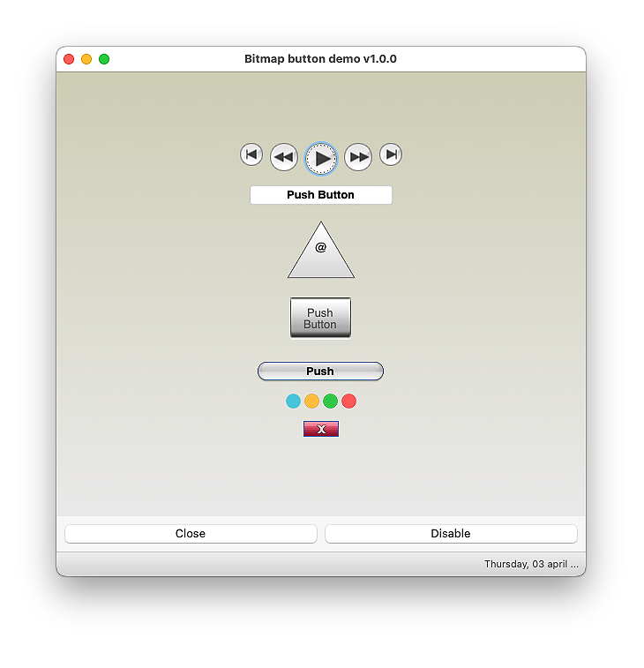The height and width of the screenshot is (668, 644).
Task: Select the cyan circle button
Action: tap(293, 401)
